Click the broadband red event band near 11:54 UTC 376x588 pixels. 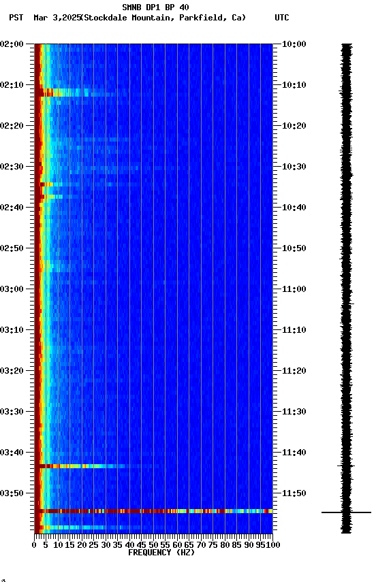[x=153, y=511]
